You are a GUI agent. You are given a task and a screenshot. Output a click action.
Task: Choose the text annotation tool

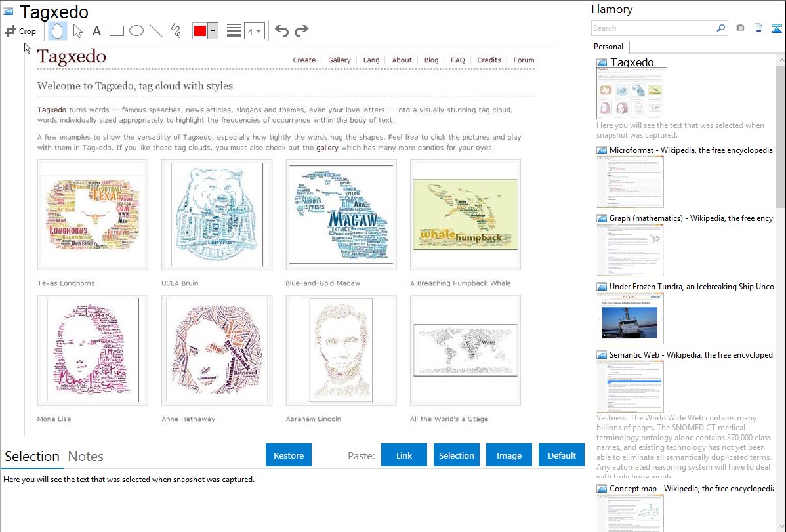[96, 31]
